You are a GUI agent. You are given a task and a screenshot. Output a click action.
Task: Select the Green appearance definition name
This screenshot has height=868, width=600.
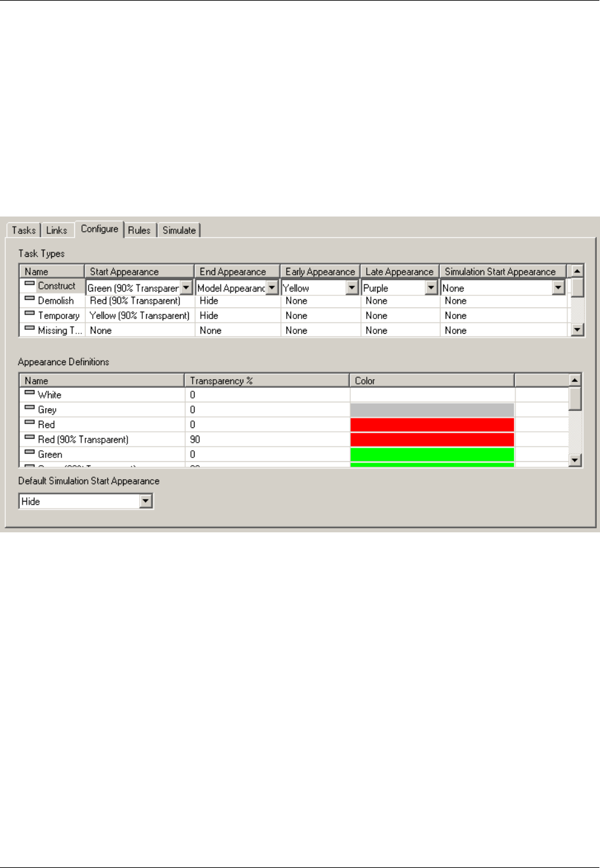[x=50, y=454]
